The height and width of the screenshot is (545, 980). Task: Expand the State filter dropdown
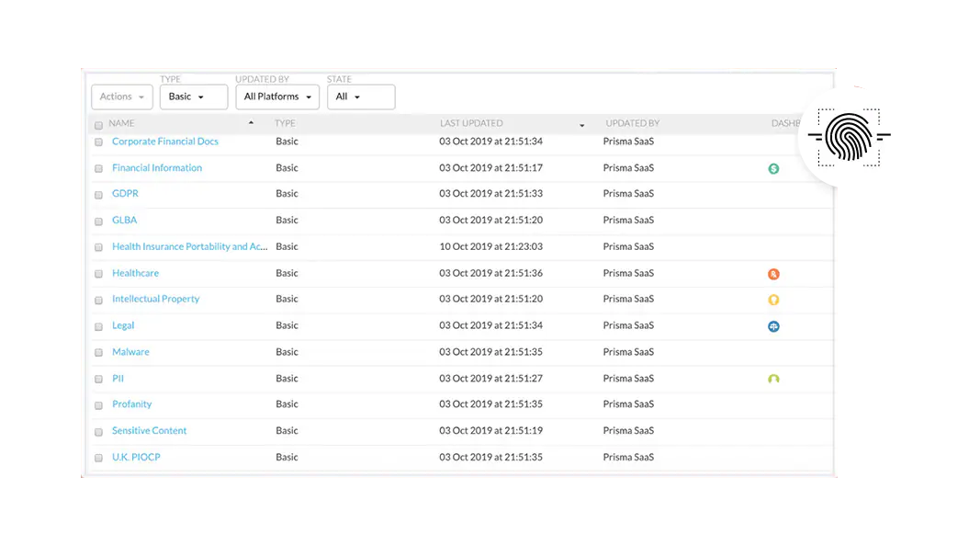click(x=360, y=97)
